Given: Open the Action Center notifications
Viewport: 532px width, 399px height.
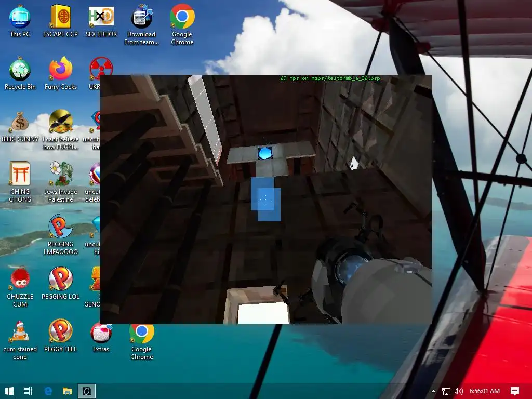Looking at the screenshot, I should pos(515,391).
